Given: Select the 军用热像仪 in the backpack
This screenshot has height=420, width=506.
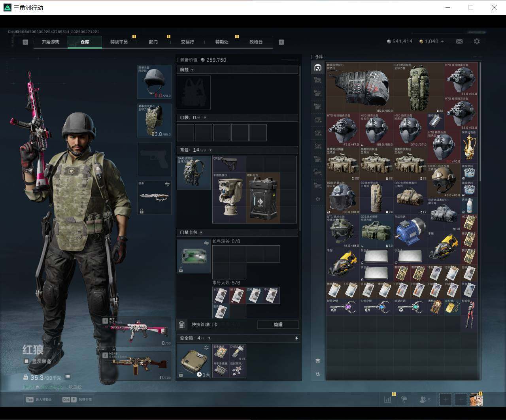Looking at the screenshot, I should pyautogui.click(x=229, y=198).
